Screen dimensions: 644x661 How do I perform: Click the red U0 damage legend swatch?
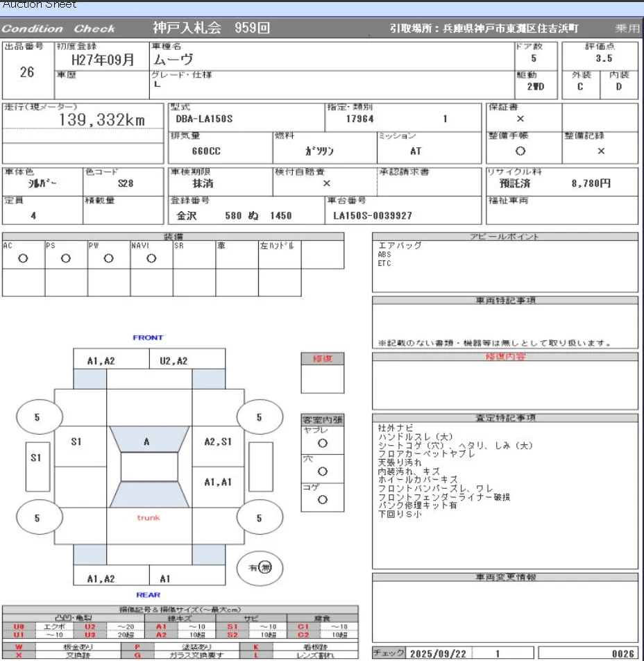click(19, 627)
